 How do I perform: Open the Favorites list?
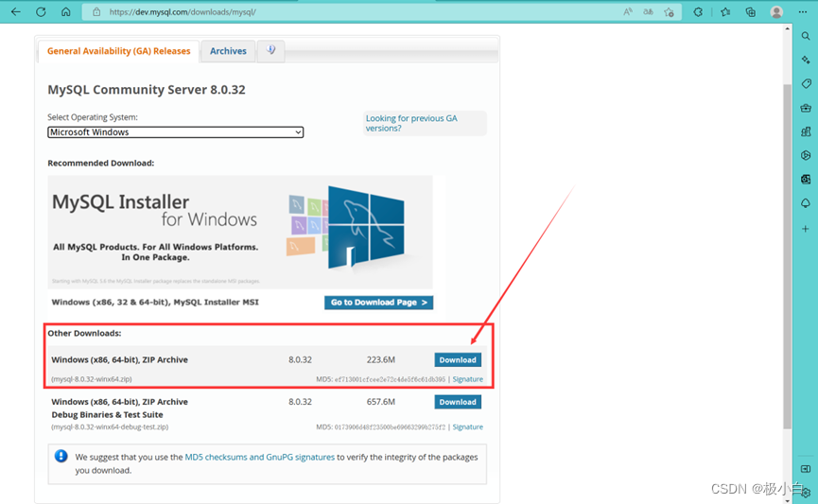coord(725,11)
